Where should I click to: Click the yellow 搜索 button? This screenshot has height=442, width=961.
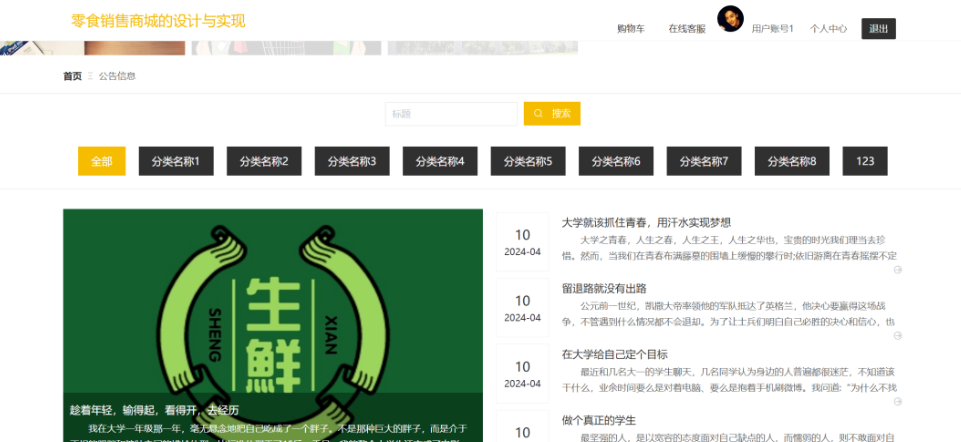click(x=552, y=113)
